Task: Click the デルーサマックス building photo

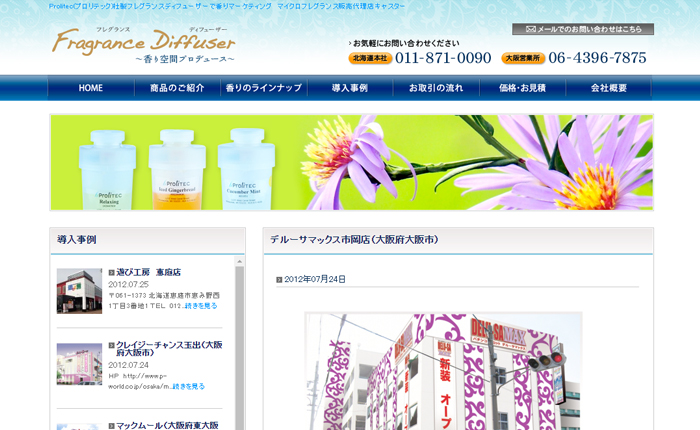Action: click(443, 371)
